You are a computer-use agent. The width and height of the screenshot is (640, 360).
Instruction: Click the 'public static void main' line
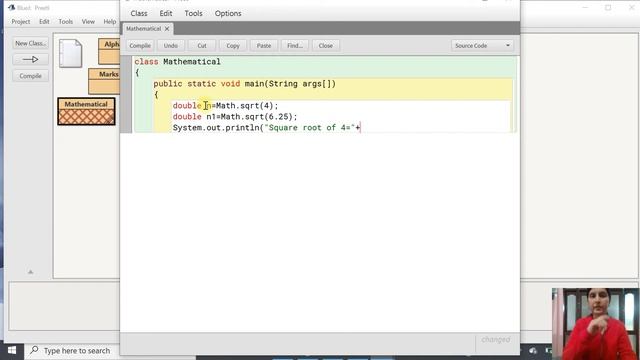244,84
